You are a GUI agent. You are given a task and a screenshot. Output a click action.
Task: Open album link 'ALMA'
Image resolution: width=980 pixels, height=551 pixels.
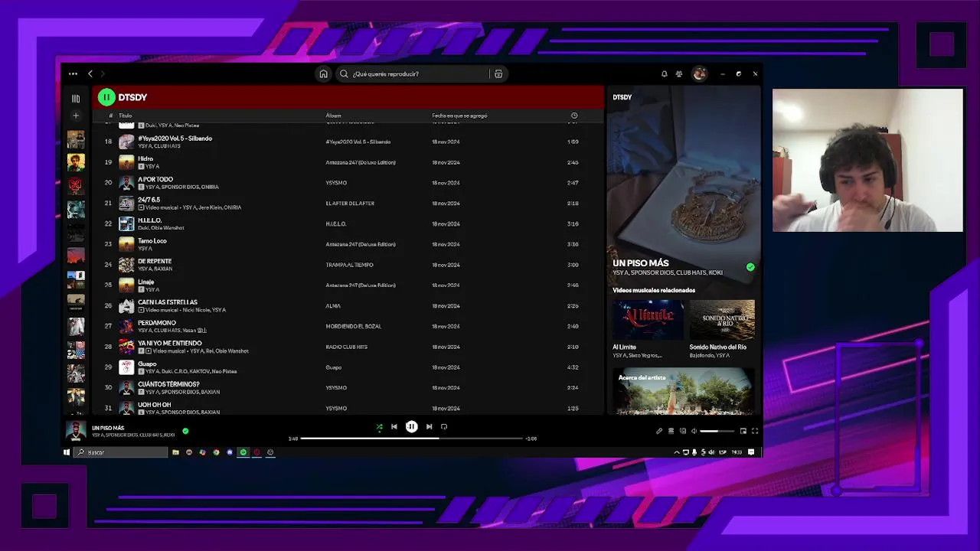tap(332, 305)
